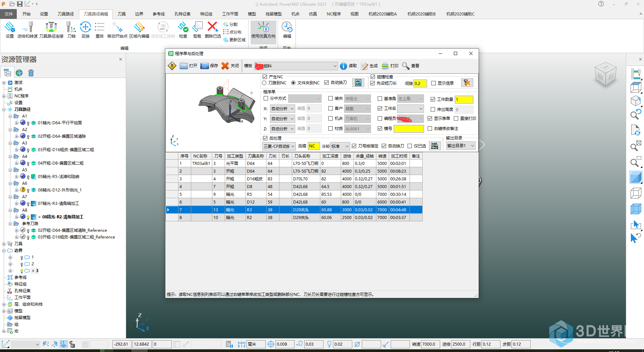
Task: Open the 冷却 标准 coolant dropdown
Action: click(x=340, y=146)
